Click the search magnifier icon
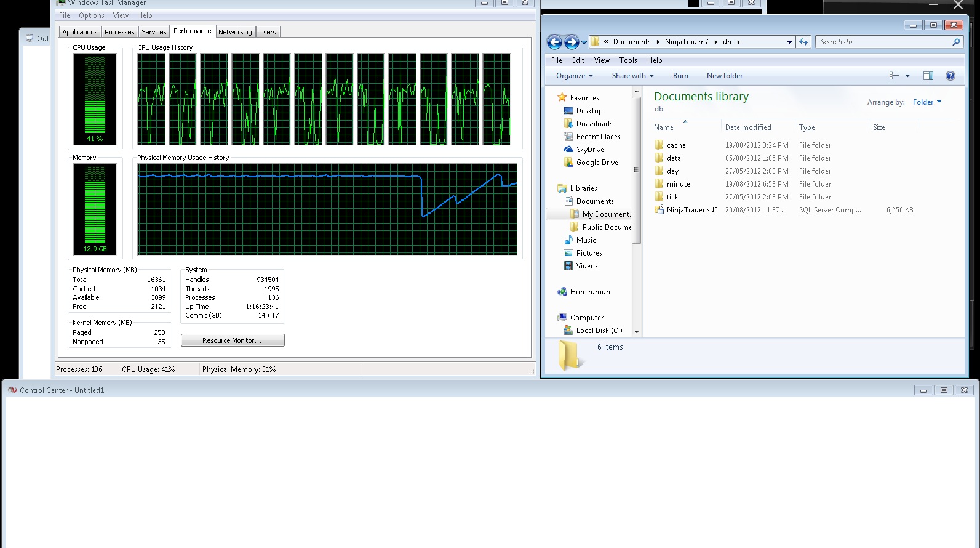Viewport: 980px width, 548px height. tap(956, 42)
